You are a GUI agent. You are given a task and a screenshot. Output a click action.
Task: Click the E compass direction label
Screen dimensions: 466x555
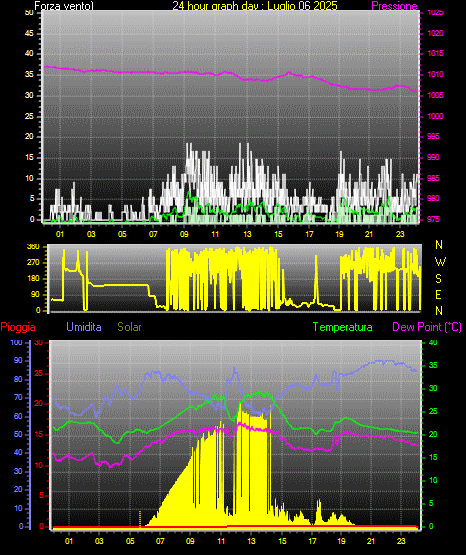coord(438,295)
